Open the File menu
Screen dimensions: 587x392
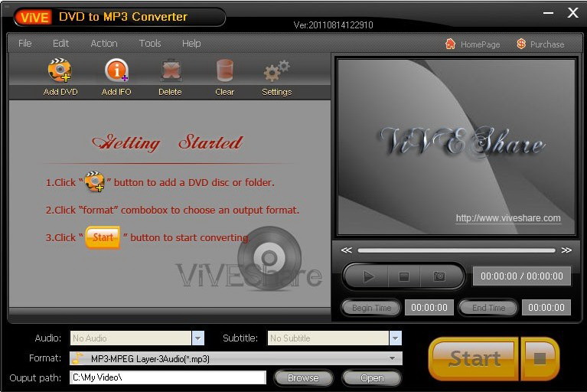click(x=24, y=44)
